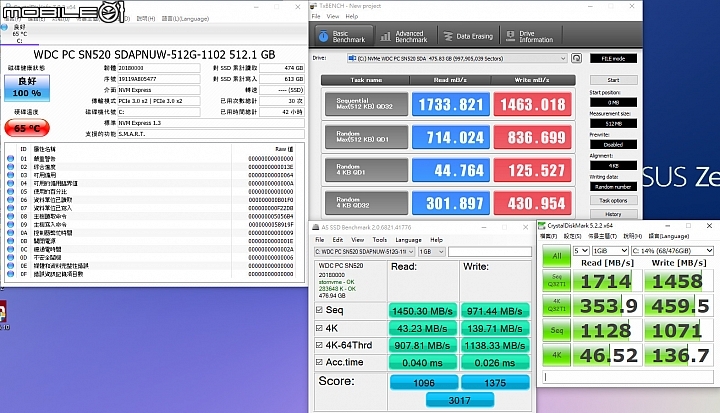Switch to the Data Erasing tab
The width and height of the screenshot is (720, 413).
coord(468,36)
